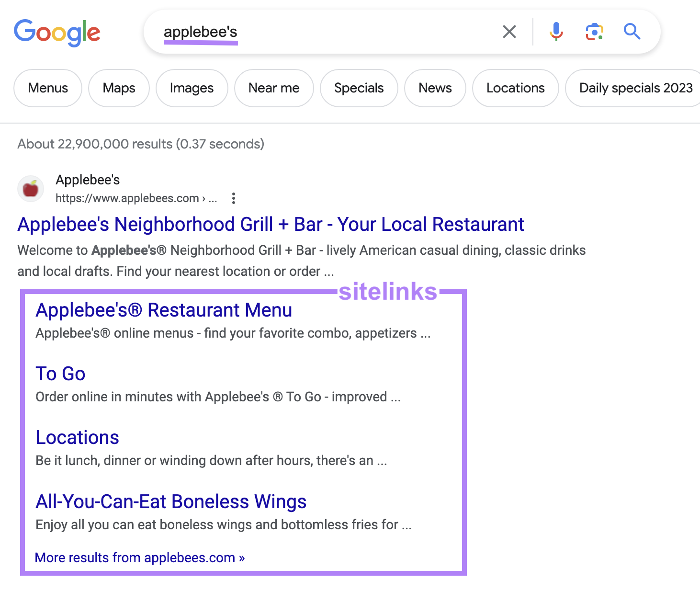
Task: Open the three-dot menu next to the result URL
Action: 233,198
